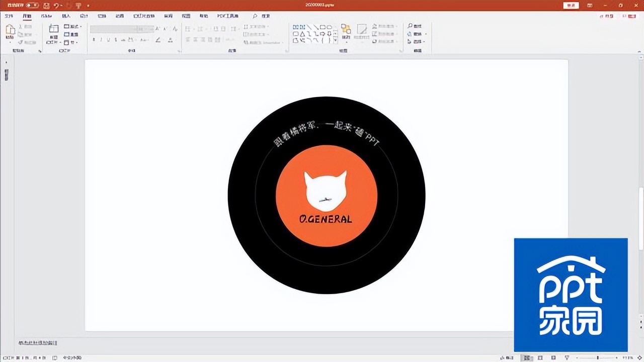The width and height of the screenshot is (644, 362).
Task: Open the Insert ribbon tab
Action: (x=66, y=16)
